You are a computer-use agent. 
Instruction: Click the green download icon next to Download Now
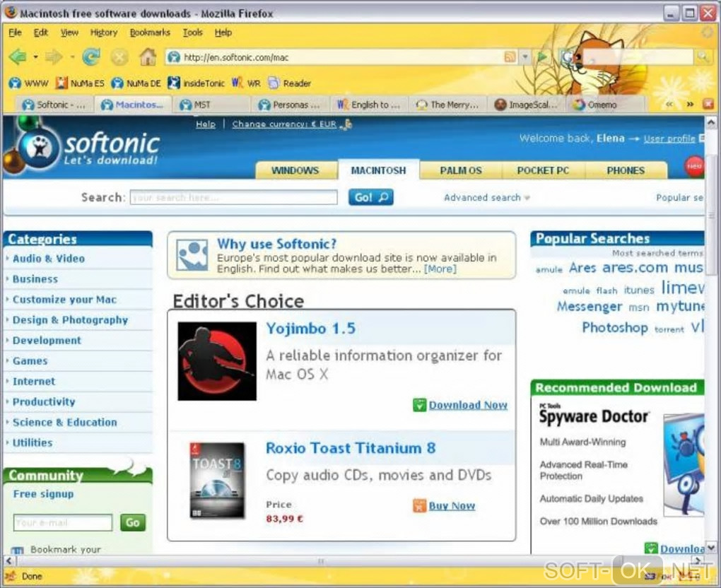click(x=419, y=405)
